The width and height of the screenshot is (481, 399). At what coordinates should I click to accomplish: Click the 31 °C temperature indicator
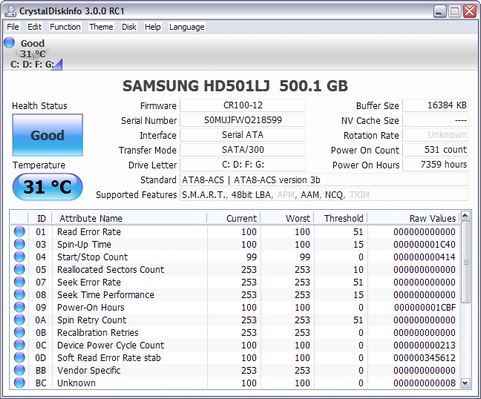pos(47,187)
